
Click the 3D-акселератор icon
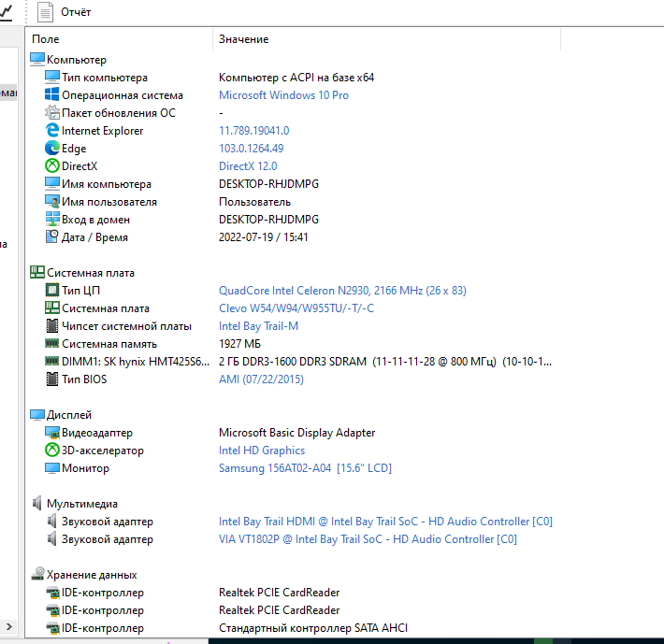tap(52, 451)
